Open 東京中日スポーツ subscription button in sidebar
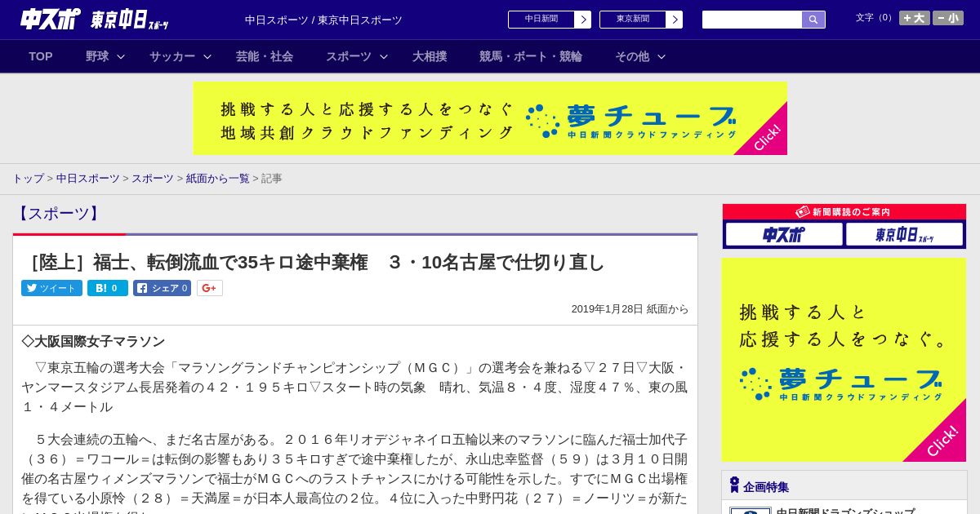 [905, 235]
